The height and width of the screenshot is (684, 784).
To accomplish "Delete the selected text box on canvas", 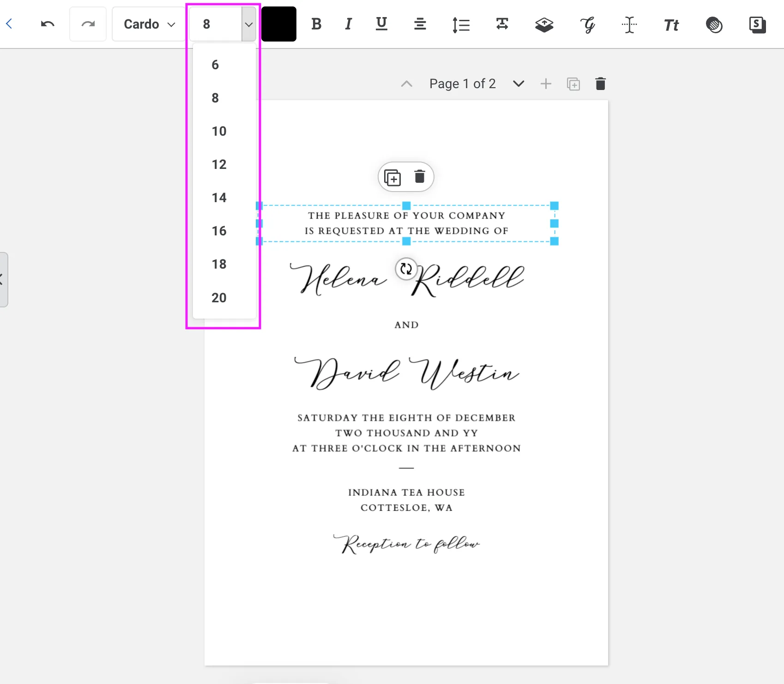I will pyautogui.click(x=420, y=177).
